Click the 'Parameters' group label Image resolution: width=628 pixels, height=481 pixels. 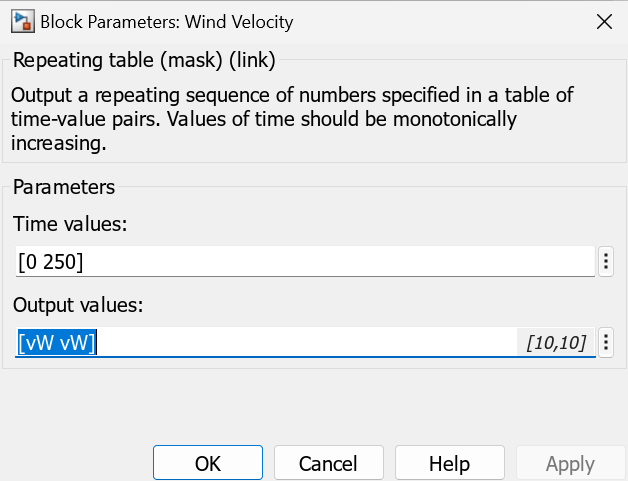pyautogui.click(x=64, y=187)
